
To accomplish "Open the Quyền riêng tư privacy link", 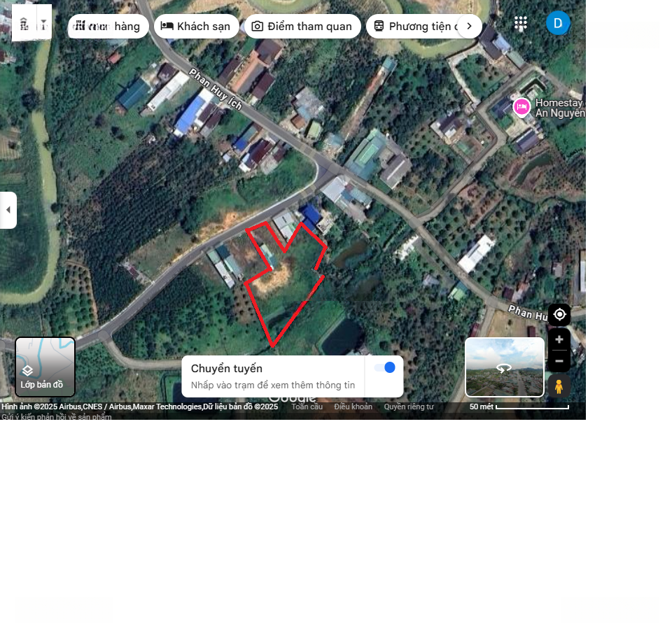I will pos(409,407).
